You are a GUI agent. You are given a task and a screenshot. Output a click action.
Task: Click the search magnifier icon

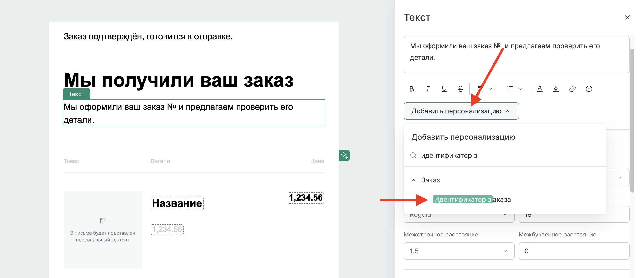(x=413, y=155)
